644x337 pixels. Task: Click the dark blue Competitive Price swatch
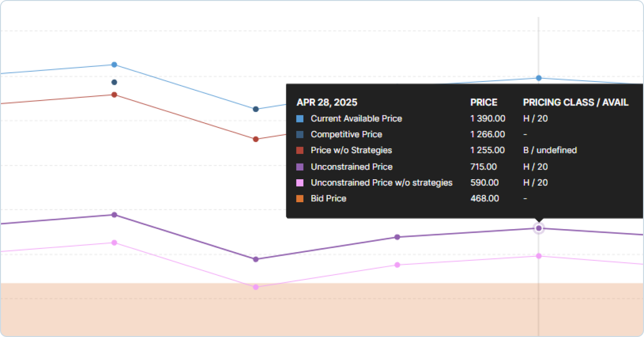click(300, 134)
